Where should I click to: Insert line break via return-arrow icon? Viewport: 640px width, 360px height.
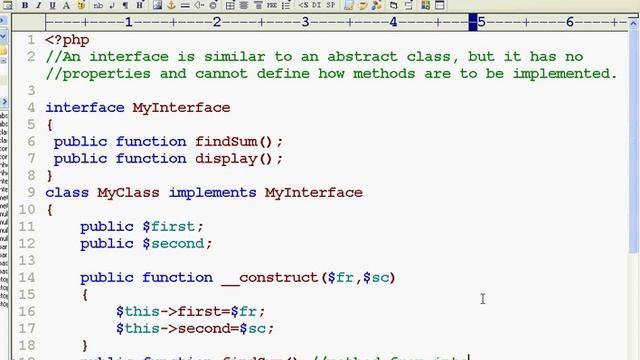tap(112, 5)
